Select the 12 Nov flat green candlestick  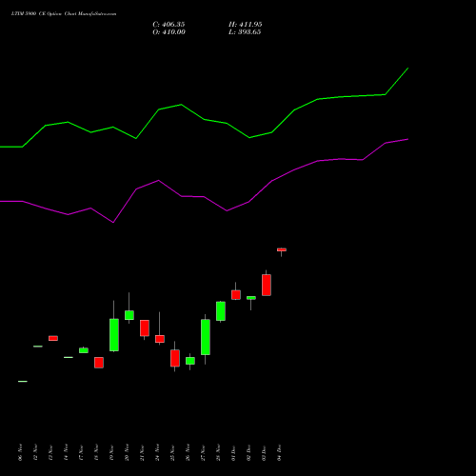[x=38, y=347]
